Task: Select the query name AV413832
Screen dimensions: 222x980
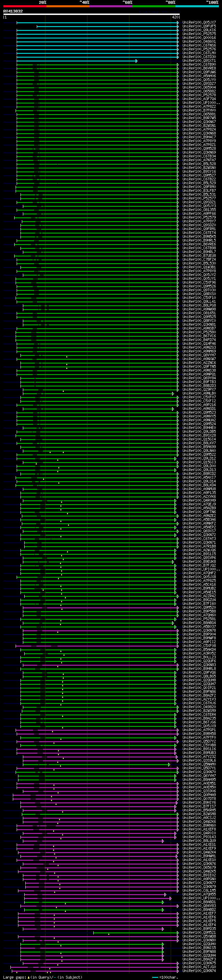Action: pos(13,11)
